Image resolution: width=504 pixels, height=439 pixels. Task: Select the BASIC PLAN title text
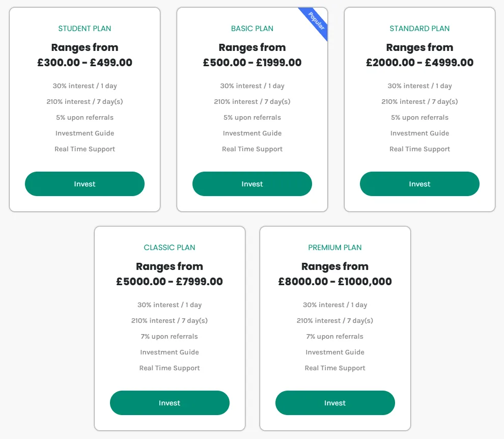[x=252, y=29]
